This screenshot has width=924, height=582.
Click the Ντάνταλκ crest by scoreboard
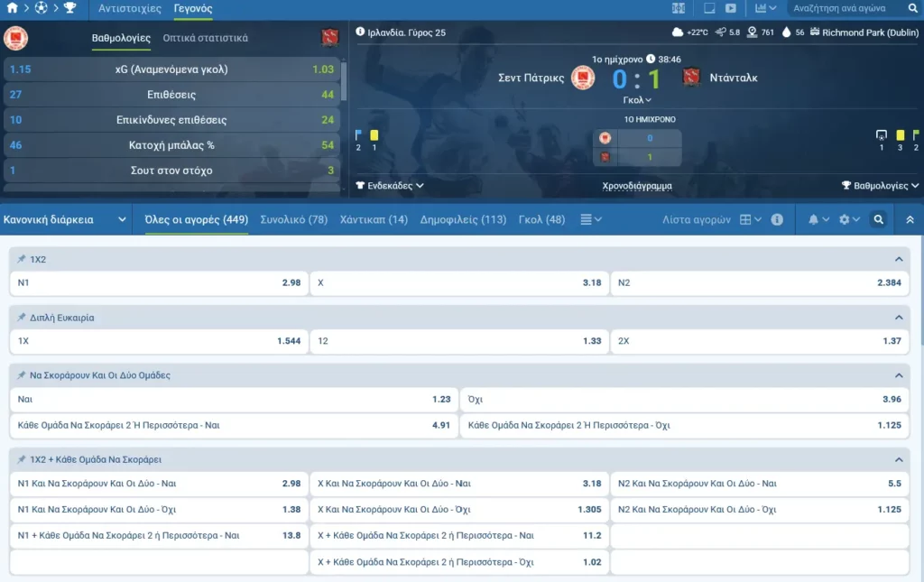pyautogui.click(x=691, y=78)
